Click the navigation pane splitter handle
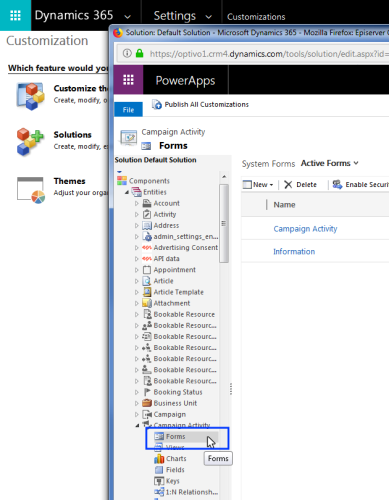 click(231, 389)
